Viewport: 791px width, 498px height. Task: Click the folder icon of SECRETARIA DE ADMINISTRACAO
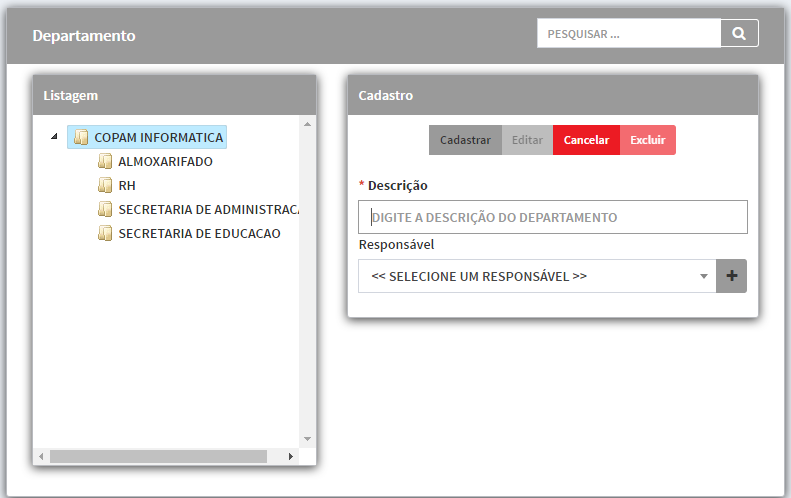(105, 209)
